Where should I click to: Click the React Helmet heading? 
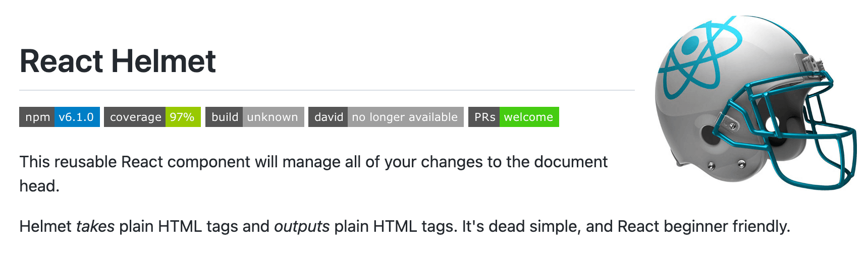[x=118, y=61]
